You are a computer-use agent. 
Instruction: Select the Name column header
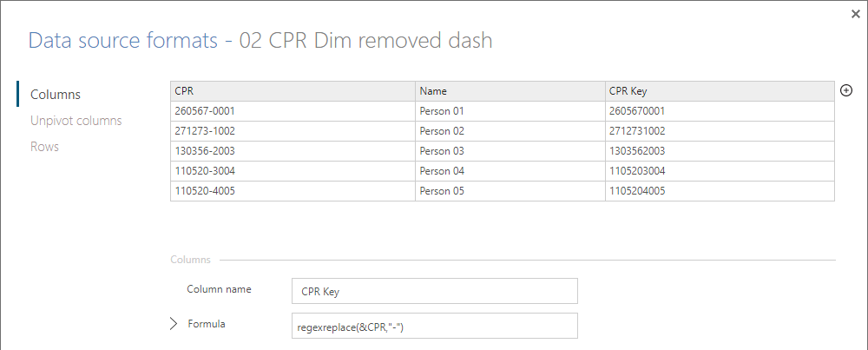pos(510,91)
